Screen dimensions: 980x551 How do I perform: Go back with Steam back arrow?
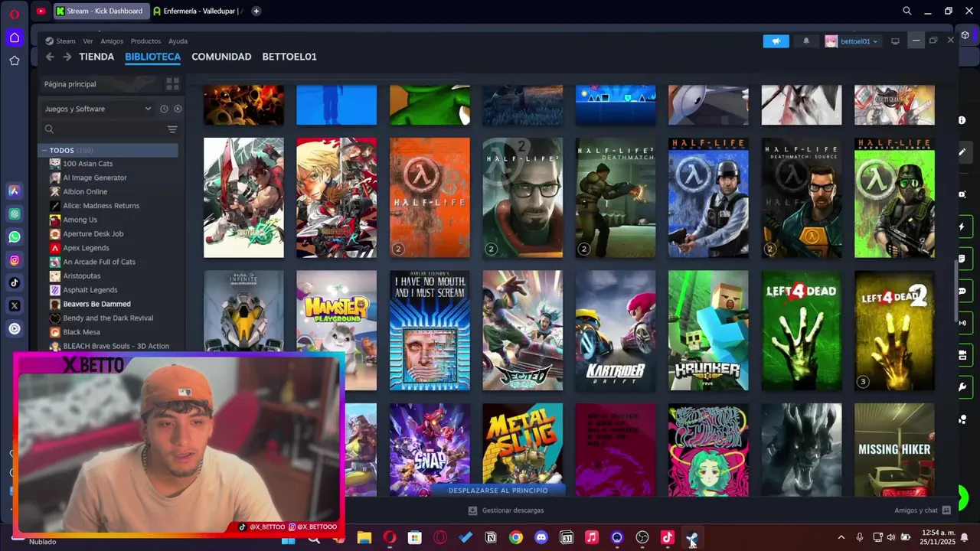[50, 57]
